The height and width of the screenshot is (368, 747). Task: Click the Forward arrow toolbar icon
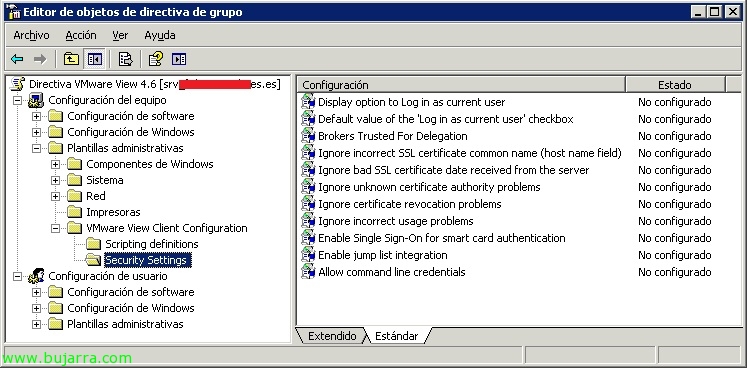40,59
